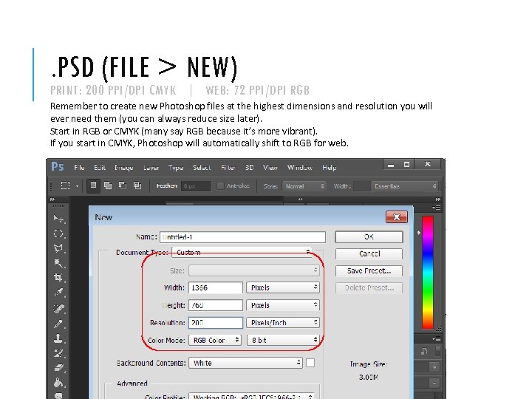Click OK in the New dialog
This screenshot has width=532, height=399.
click(x=369, y=237)
